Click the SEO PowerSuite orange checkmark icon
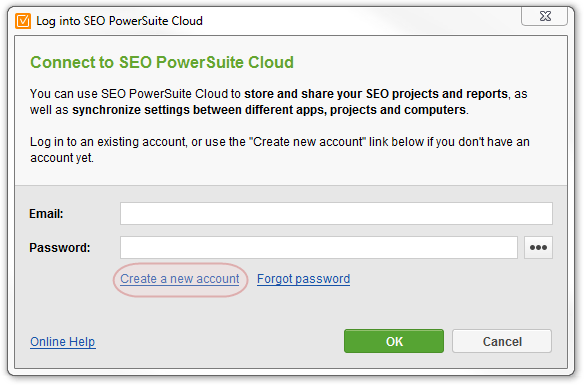This screenshot has height=385, width=584. point(23,21)
